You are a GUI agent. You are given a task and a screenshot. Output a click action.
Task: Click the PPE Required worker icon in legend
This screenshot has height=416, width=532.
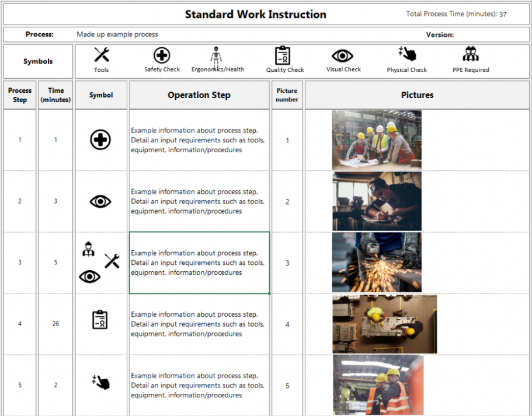tap(471, 55)
